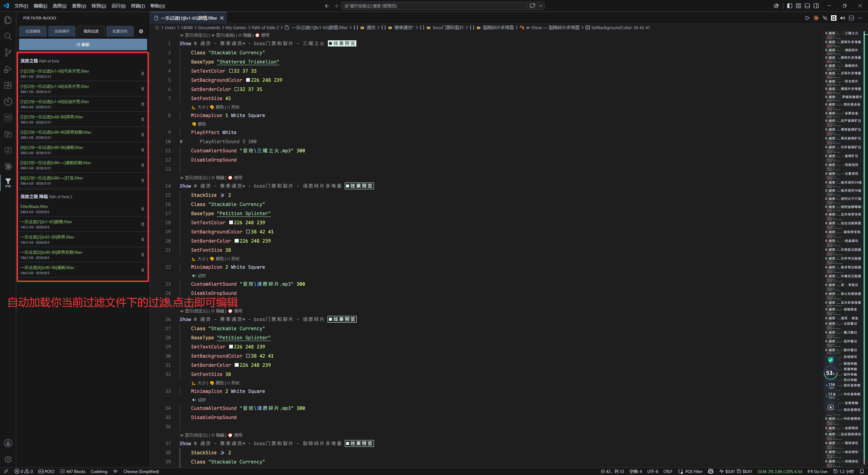This screenshot has width=868, height=475.
Task: Open the Source Control activity icon
Action: pos(8,53)
